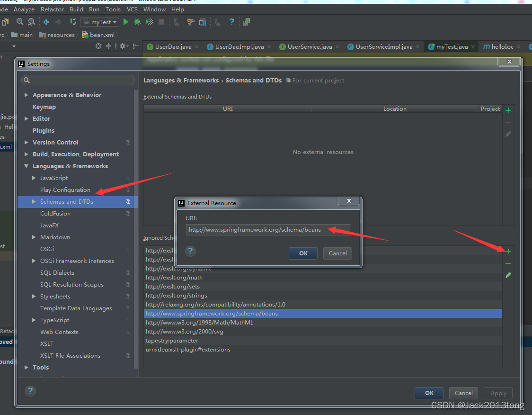Click the toolbar settings wrench icon
This screenshot has height=415, width=532.
[x=191, y=22]
